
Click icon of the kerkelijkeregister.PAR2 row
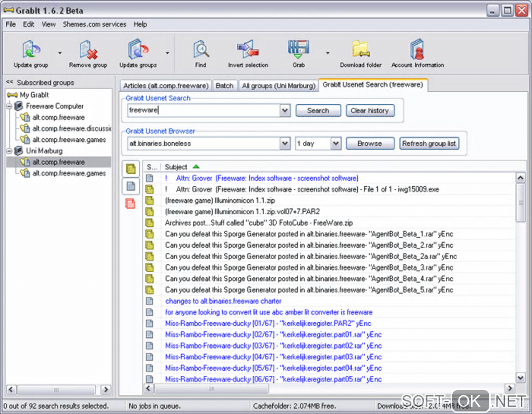(149, 323)
